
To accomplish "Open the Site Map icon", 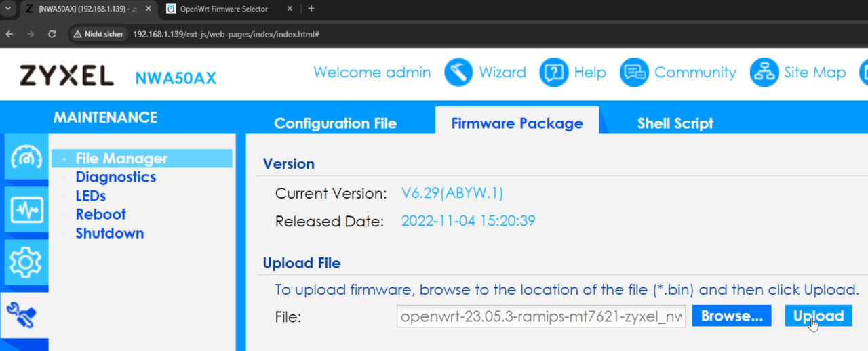I will 764,73.
